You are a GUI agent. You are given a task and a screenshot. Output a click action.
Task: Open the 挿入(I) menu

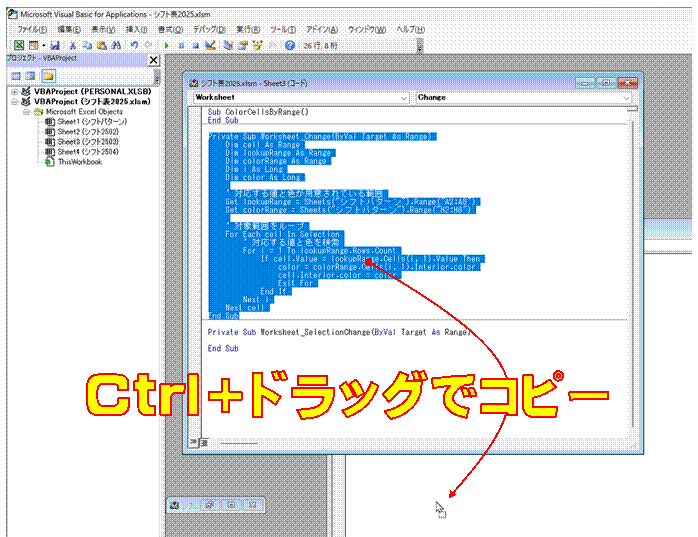(136, 29)
